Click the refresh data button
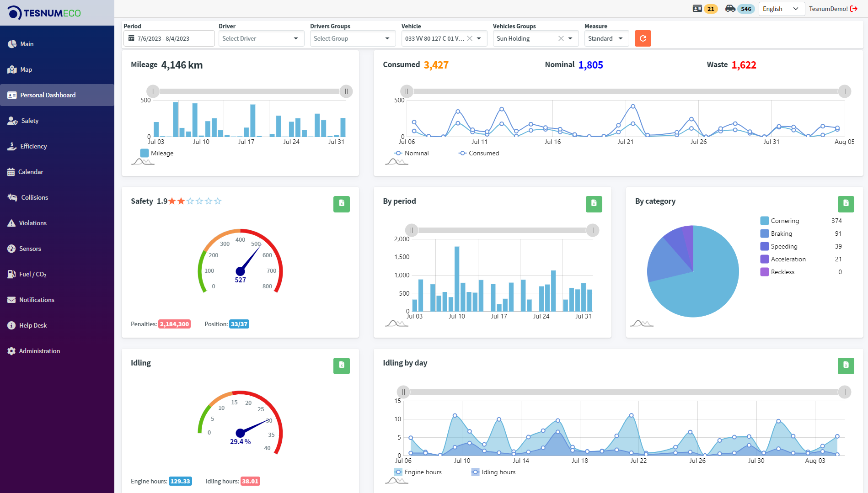This screenshot has width=868, height=493. coord(643,38)
